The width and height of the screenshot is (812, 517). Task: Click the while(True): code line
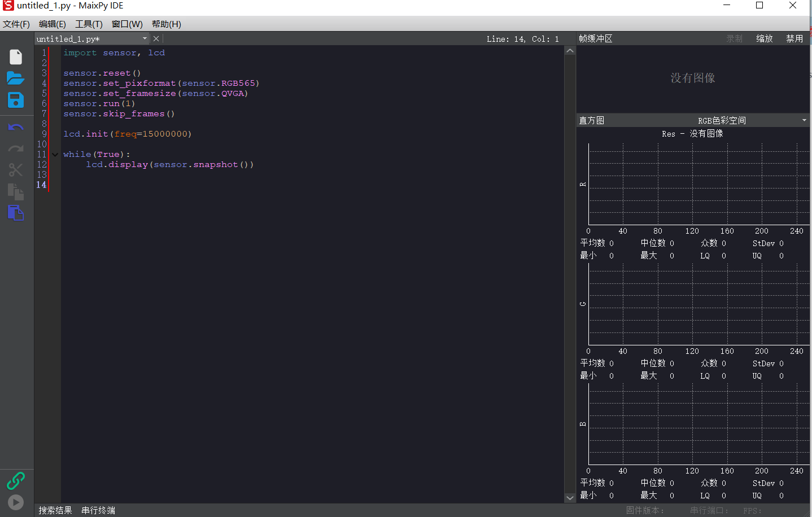(97, 155)
